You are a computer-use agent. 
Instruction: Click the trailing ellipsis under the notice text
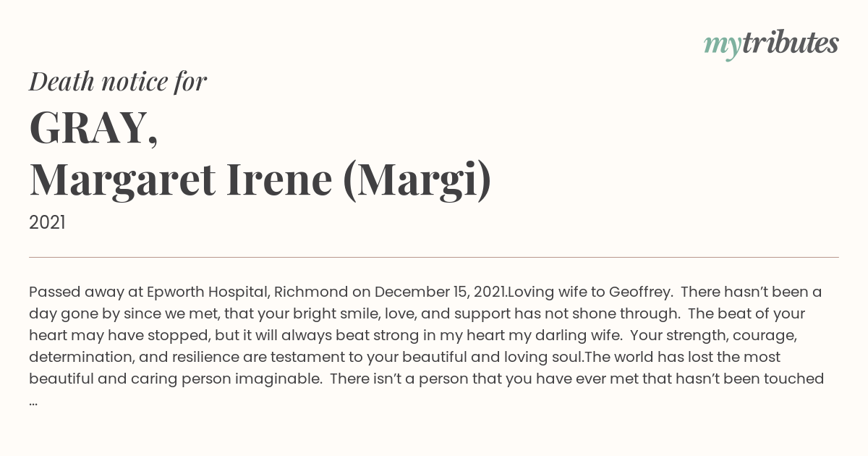[33, 402]
